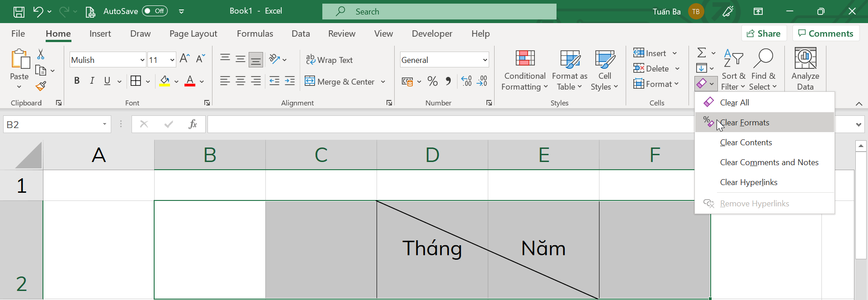Image resolution: width=868 pixels, height=300 pixels.
Task: Click the Insert Function fx icon
Action: 193,124
